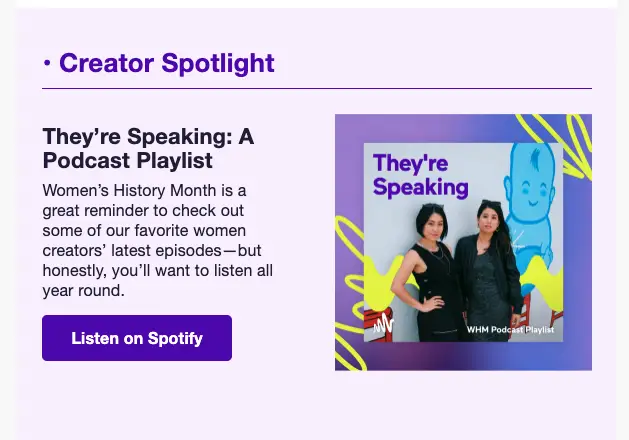Click the purple divider line under heading

[x=317, y=88]
